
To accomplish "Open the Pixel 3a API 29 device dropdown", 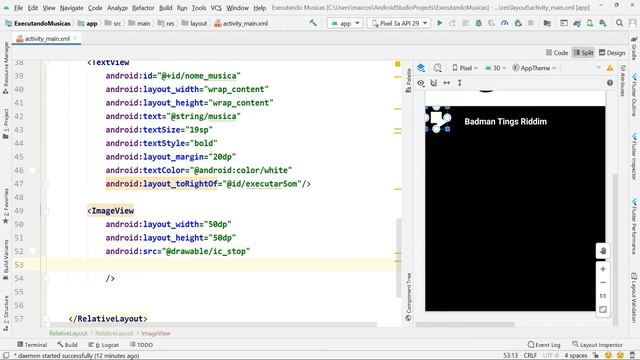I will coord(400,23).
